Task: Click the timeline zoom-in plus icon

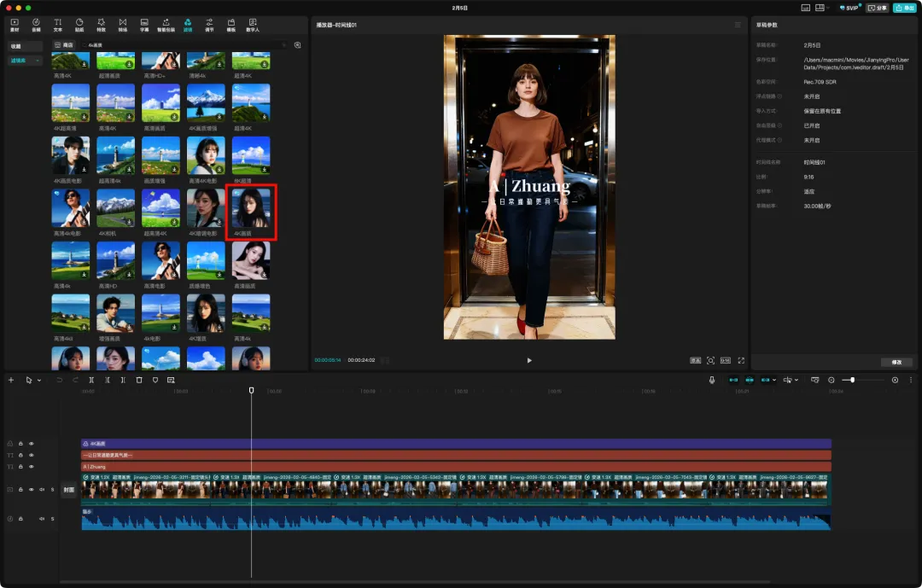Action: point(895,380)
